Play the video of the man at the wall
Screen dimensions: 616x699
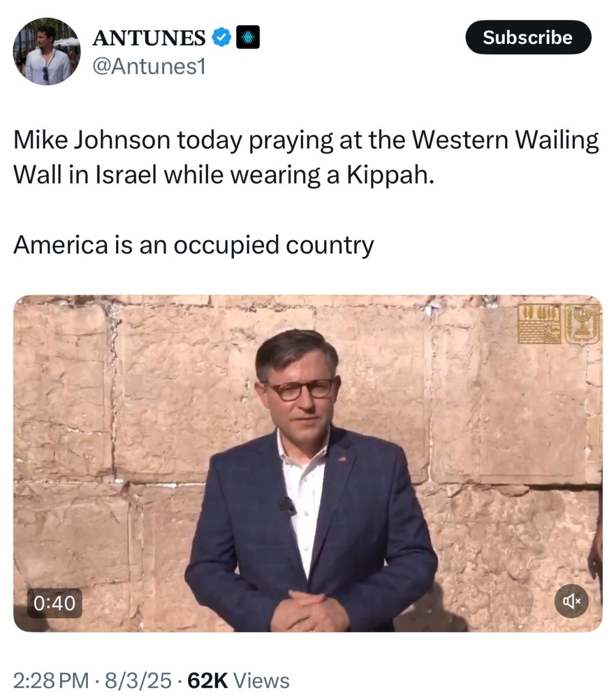307,464
